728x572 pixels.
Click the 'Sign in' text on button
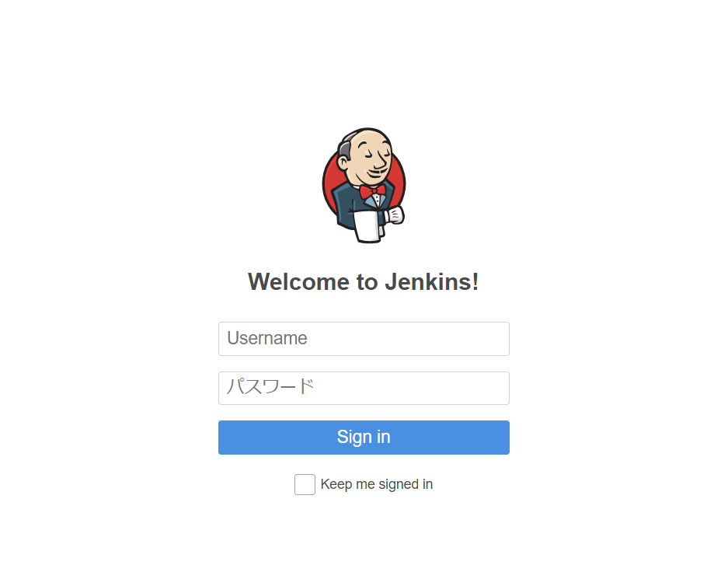(x=364, y=438)
